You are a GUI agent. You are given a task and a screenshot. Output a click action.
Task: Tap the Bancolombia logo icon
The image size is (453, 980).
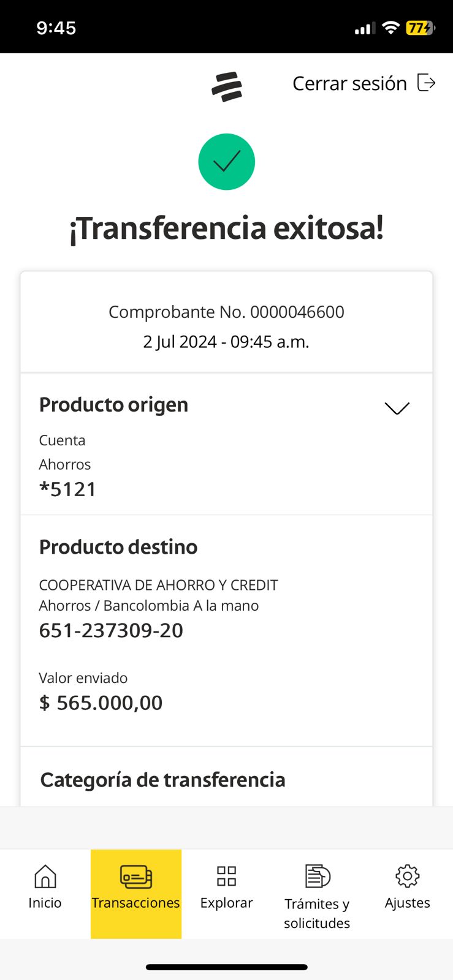coord(227,86)
